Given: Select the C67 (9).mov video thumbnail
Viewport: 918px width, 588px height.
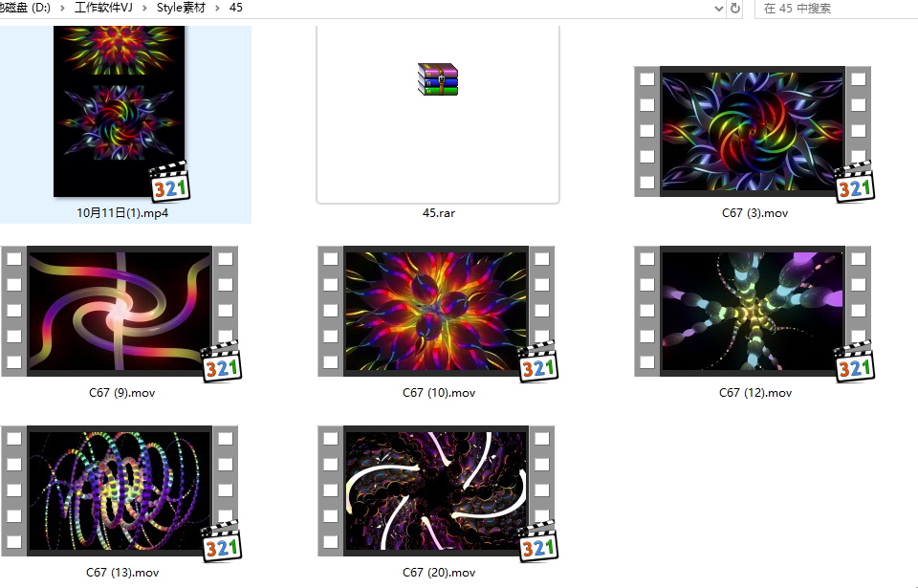Looking at the screenshot, I should (120, 311).
